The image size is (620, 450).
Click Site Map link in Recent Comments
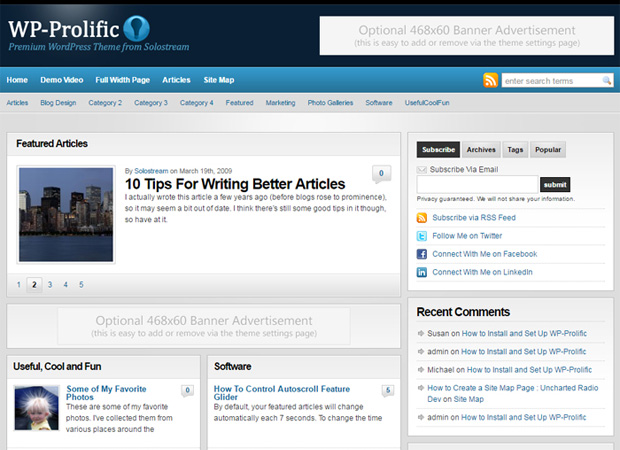point(469,399)
